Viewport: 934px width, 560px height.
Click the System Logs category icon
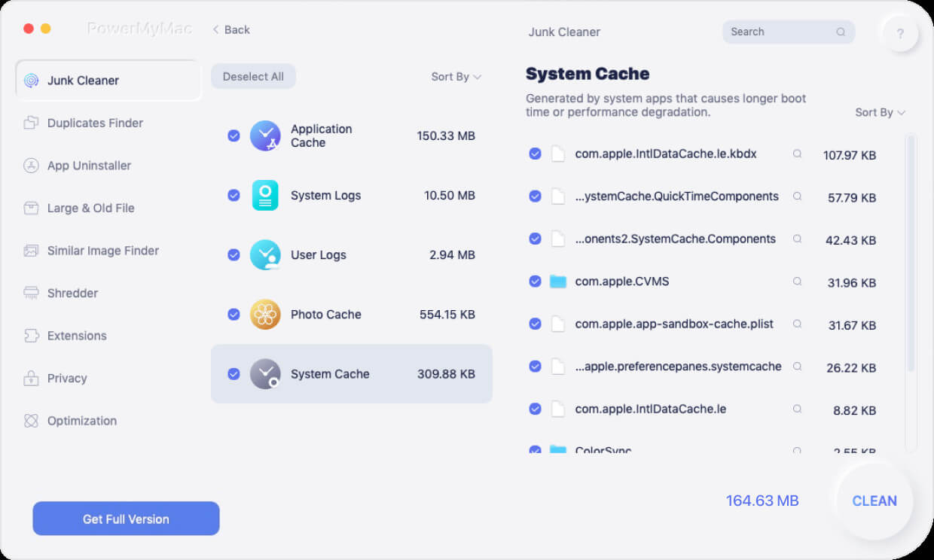[265, 195]
